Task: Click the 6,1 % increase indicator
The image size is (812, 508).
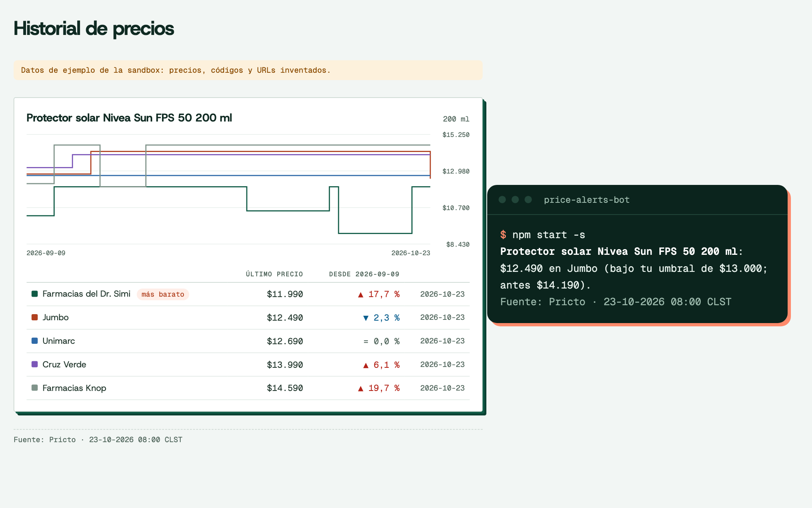Action: 381,365
